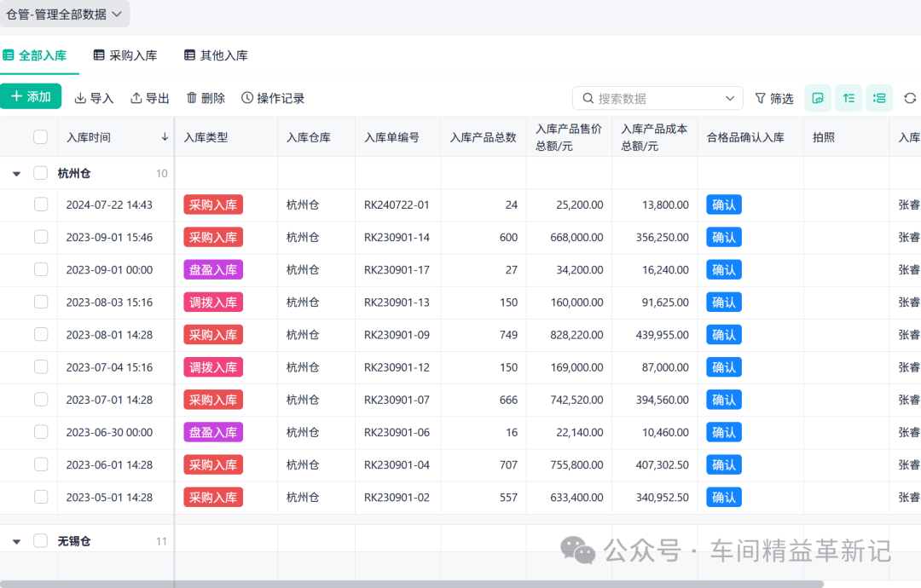The image size is (921, 588).
Task: Click 确认 badge in RK240722-01 row
Action: [724, 205]
